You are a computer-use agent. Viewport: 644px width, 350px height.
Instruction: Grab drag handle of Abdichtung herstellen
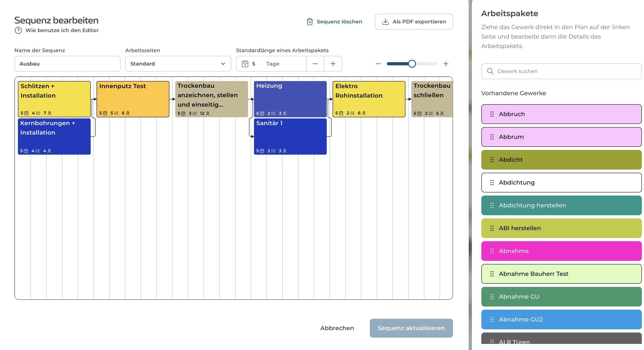point(492,206)
